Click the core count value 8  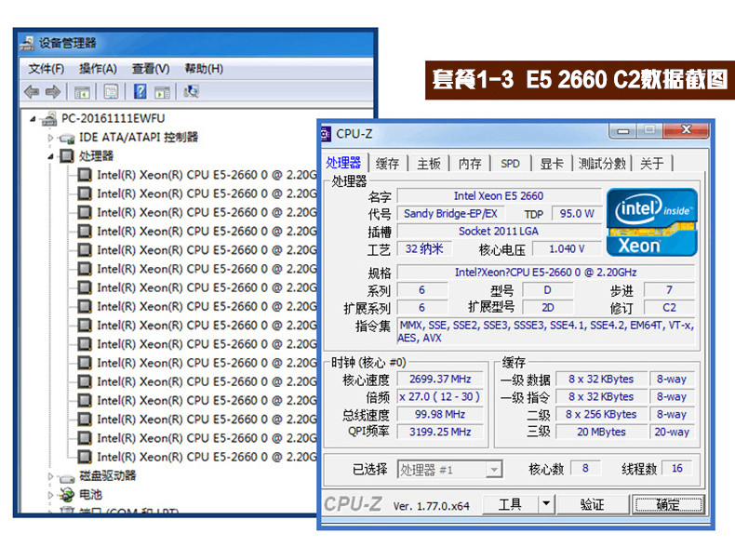(585, 468)
